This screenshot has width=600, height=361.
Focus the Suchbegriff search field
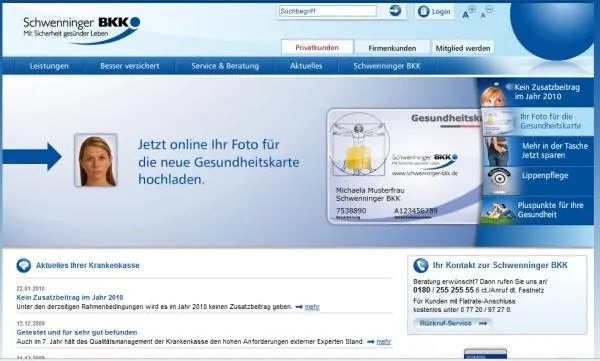[328, 11]
